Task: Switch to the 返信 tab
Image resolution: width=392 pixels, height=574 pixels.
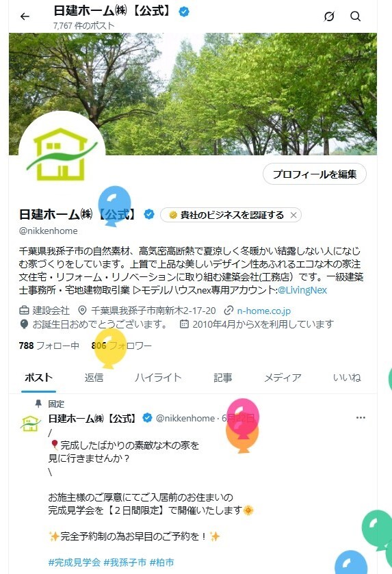Action: click(94, 378)
